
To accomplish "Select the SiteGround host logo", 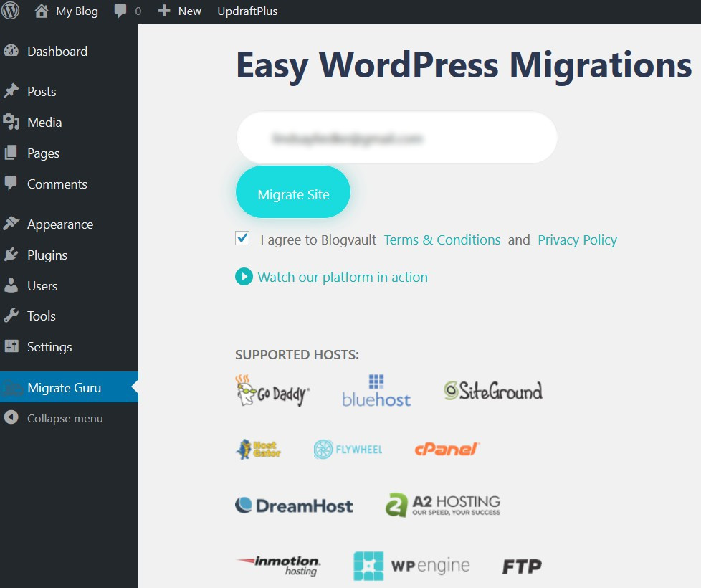I will coord(493,391).
